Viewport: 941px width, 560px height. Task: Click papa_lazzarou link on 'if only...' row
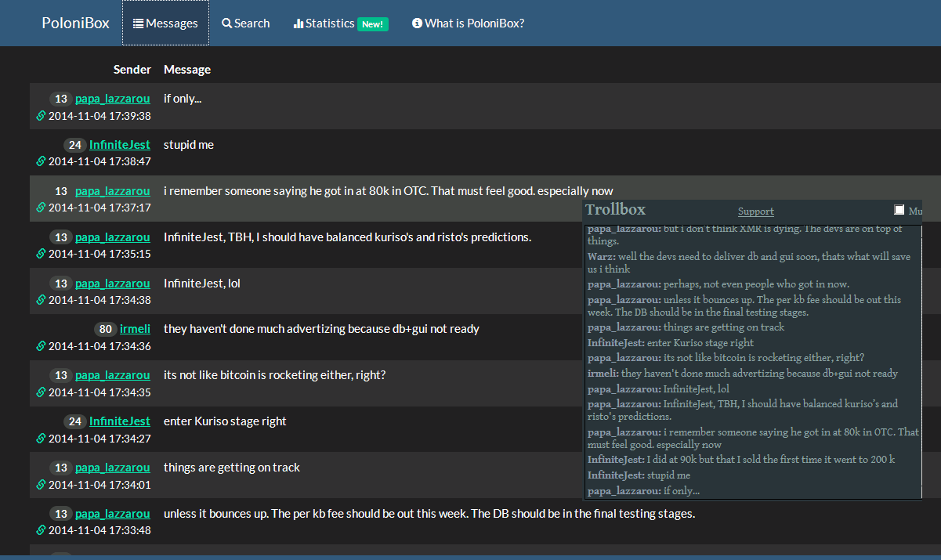point(113,99)
